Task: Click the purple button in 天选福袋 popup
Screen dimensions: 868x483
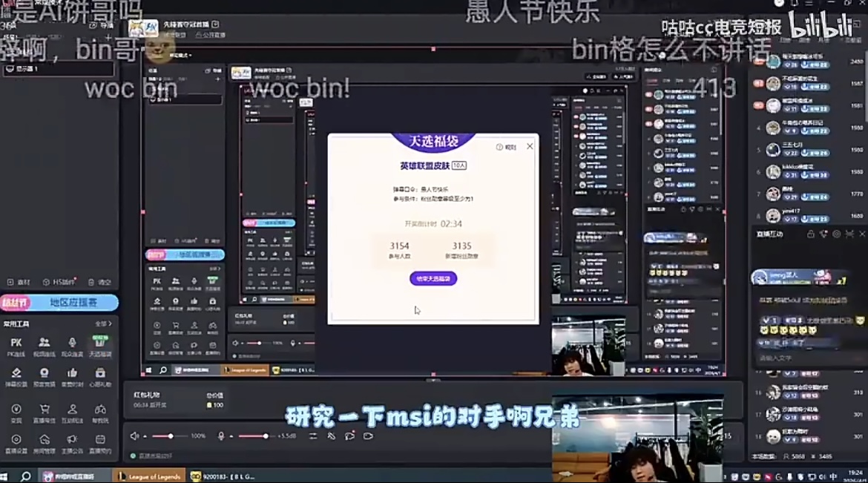Action: 433,278
